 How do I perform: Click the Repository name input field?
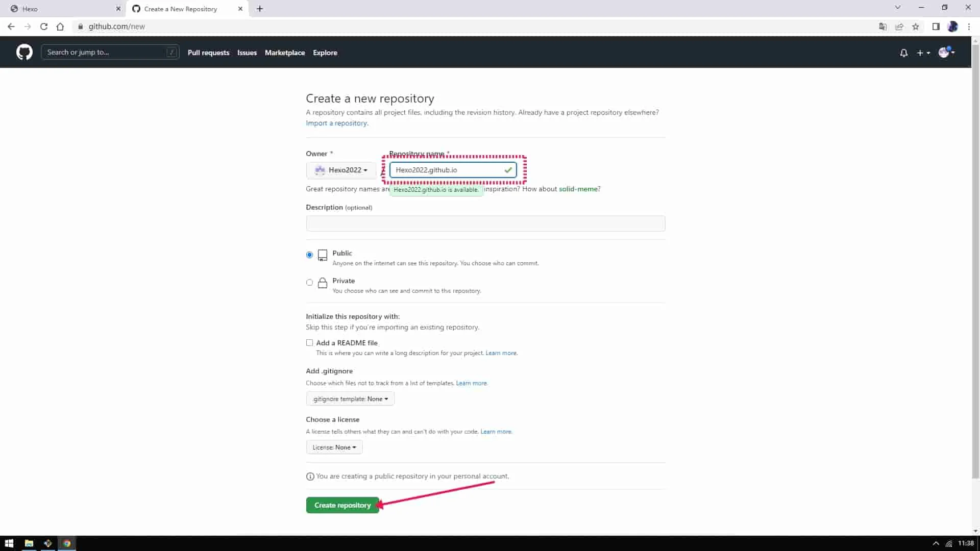[453, 170]
